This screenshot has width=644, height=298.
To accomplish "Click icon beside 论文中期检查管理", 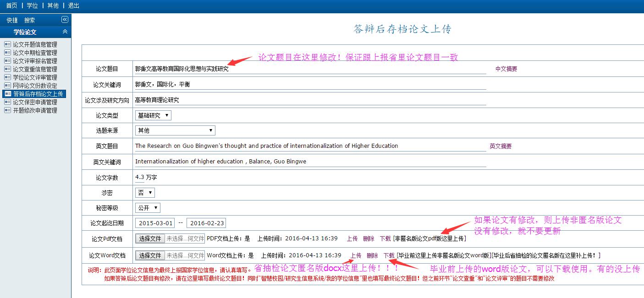I will pyautogui.click(x=7, y=53).
